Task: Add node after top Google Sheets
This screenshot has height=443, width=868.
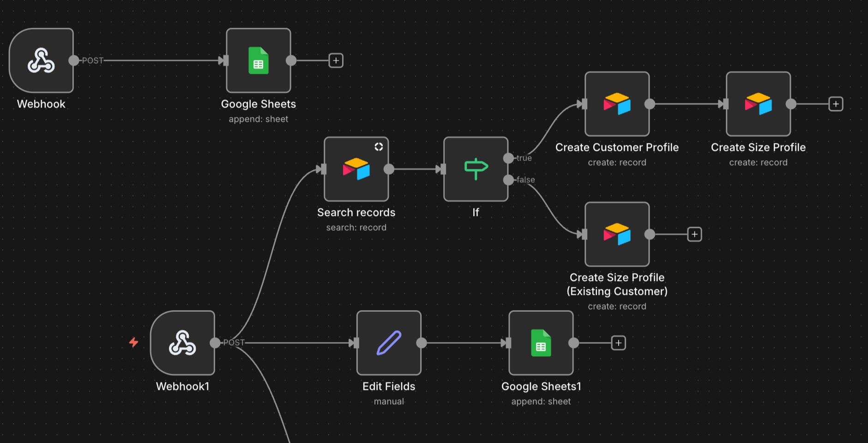Action: 336,60
